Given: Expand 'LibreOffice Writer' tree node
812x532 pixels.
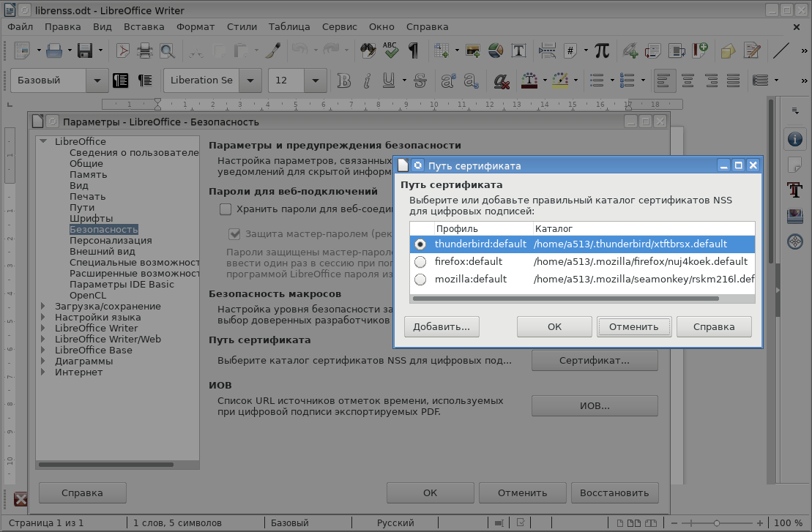Looking at the screenshot, I should click(43, 328).
